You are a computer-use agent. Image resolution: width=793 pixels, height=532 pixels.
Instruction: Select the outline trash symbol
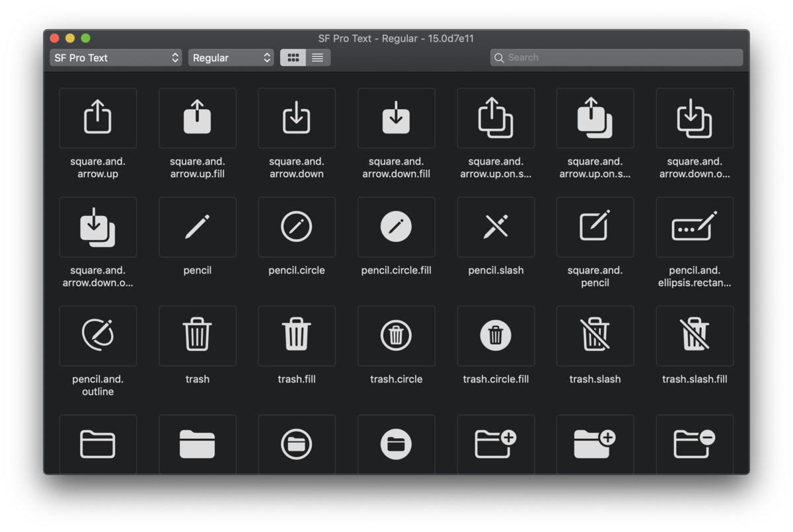coord(198,336)
